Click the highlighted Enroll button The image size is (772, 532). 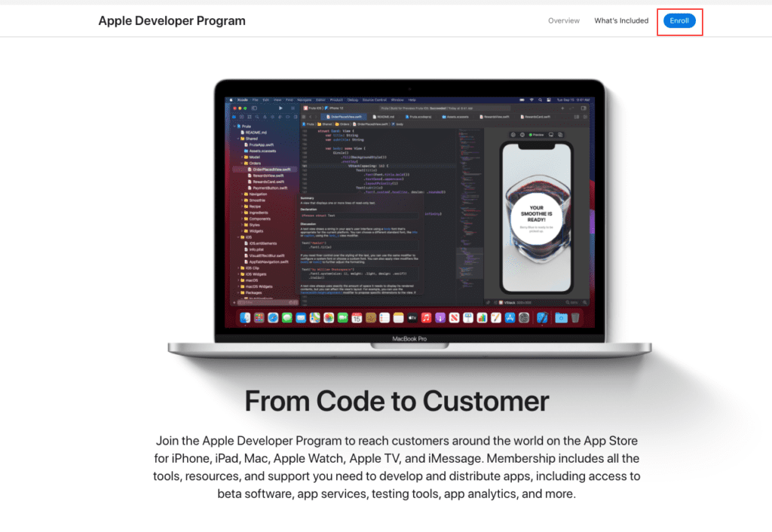679,21
